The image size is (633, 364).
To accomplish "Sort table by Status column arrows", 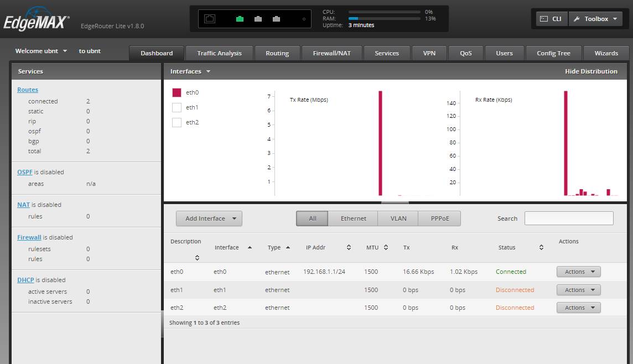I will point(541,248).
